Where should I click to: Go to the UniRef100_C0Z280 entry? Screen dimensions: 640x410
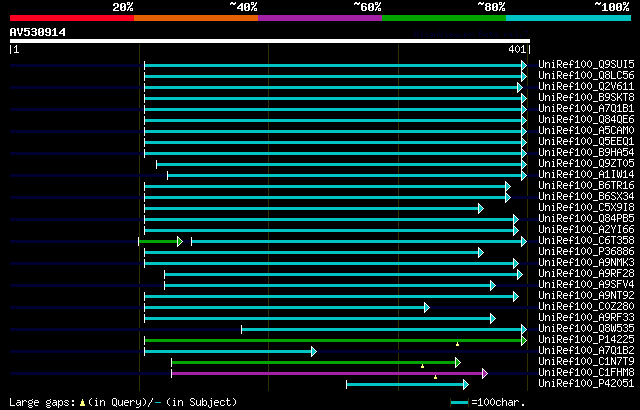(x=586, y=307)
